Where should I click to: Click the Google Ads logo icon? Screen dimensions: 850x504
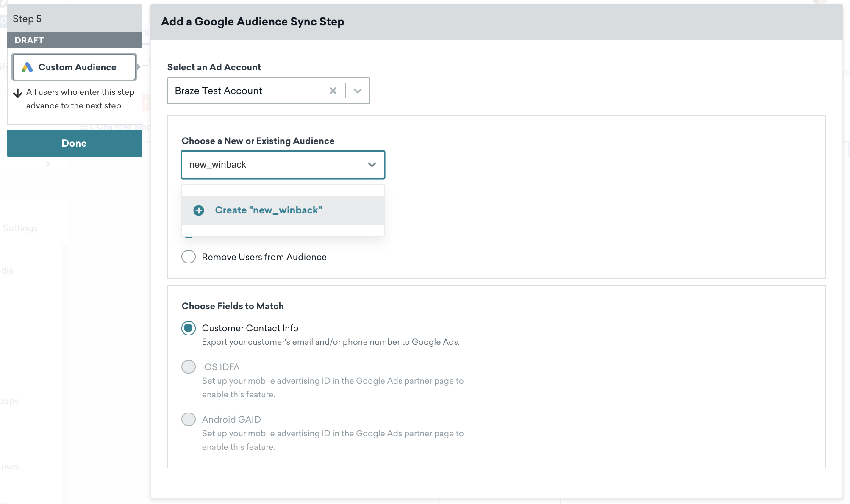[x=27, y=67]
